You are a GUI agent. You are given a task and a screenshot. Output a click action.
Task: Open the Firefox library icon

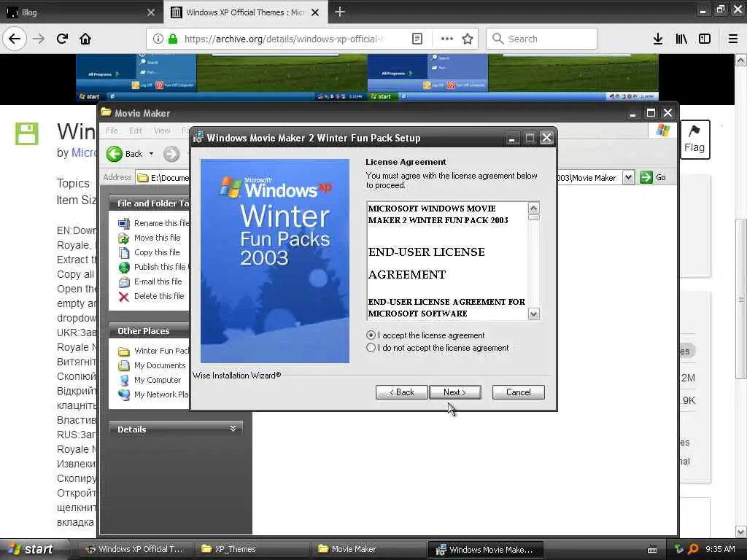681,39
